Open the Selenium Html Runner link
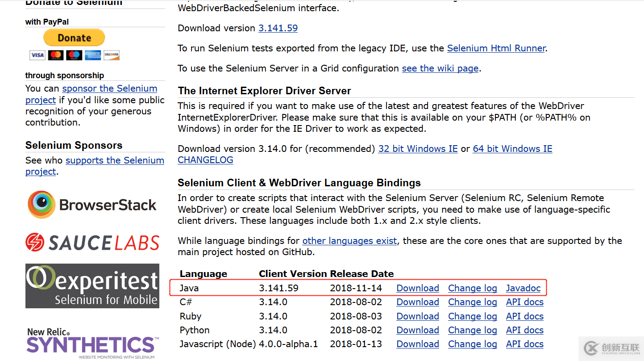Screen dimensions: 644x361 [x=495, y=48]
